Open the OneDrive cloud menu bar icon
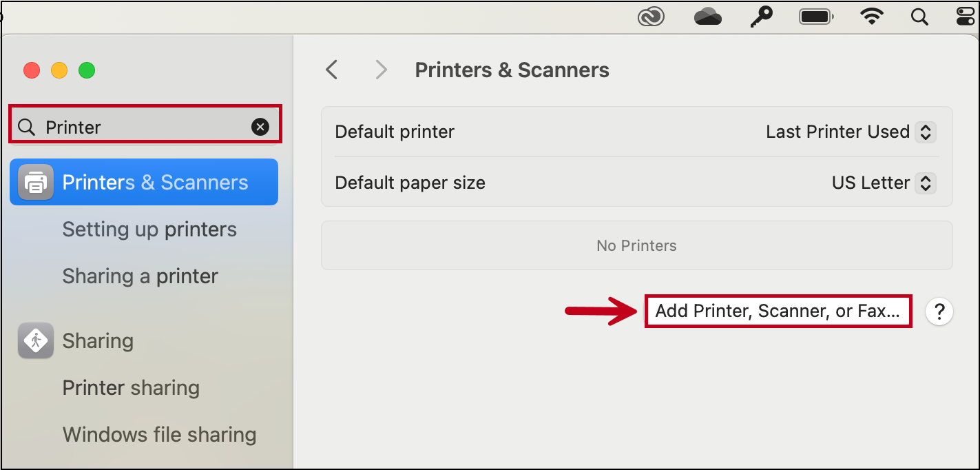 click(707, 17)
